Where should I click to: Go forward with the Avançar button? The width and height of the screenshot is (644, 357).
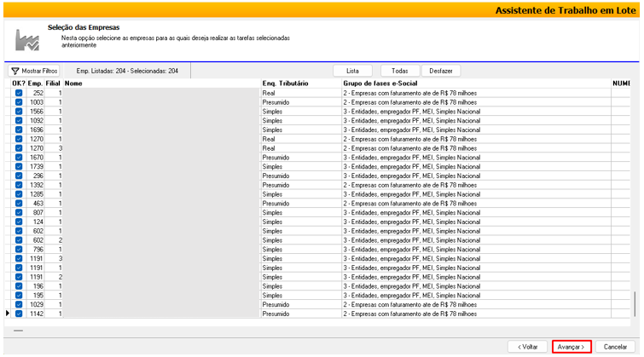click(571, 347)
